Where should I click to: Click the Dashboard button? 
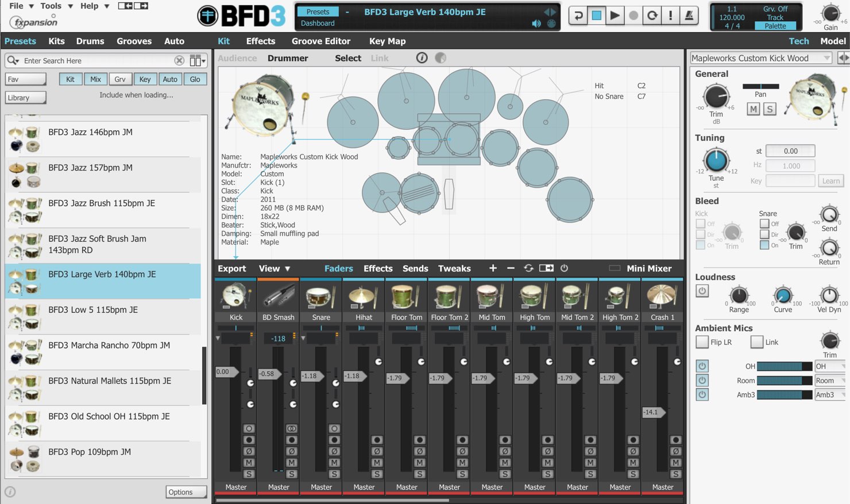click(x=318, y=24)
